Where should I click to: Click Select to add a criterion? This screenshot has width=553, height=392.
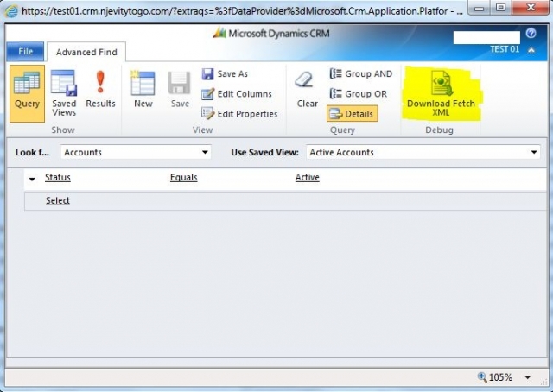pos(58,200)
